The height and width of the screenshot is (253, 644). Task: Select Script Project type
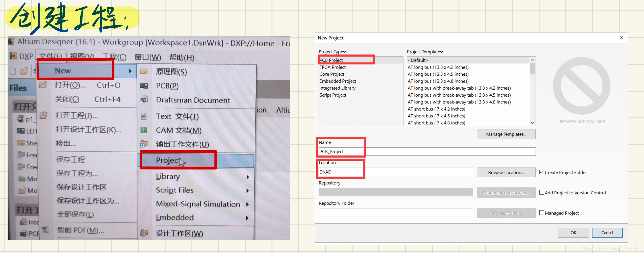333,95
